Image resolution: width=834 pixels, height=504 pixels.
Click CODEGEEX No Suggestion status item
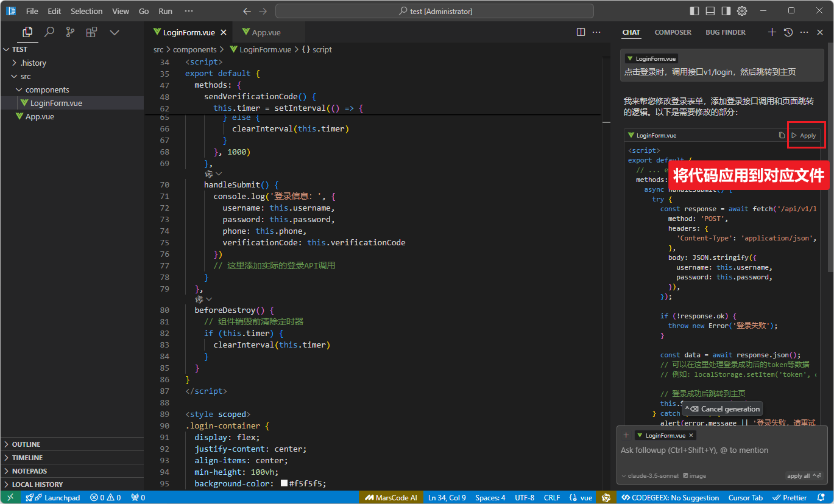pyautogui.click(x=670, y=497)
